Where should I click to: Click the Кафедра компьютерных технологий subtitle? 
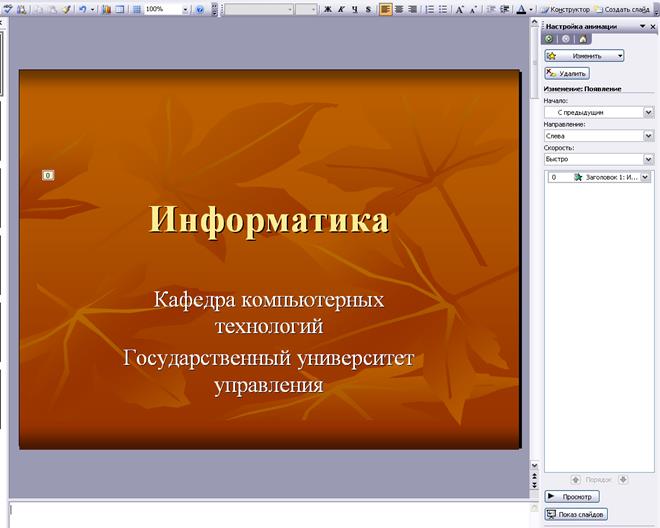(269, 312)
